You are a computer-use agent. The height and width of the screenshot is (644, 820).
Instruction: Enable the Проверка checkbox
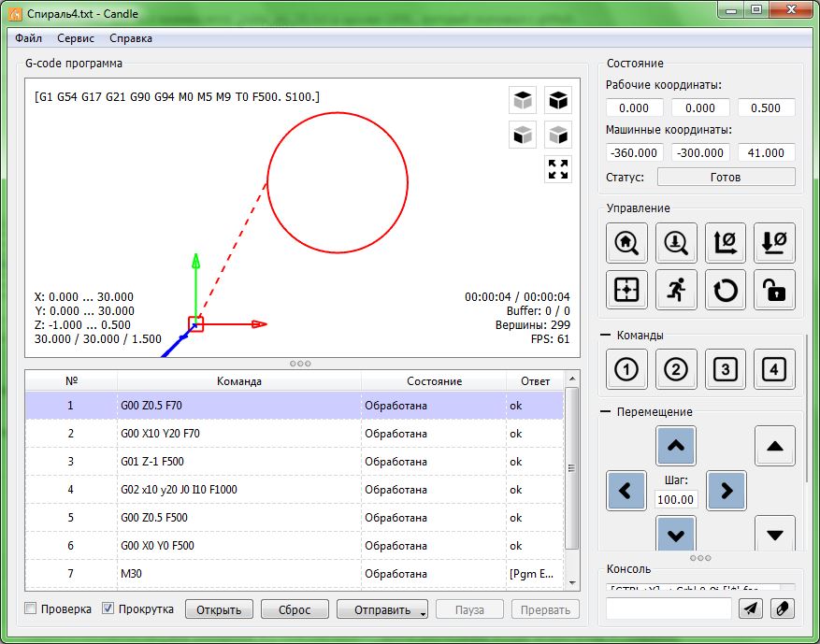(x=30, y=608)
